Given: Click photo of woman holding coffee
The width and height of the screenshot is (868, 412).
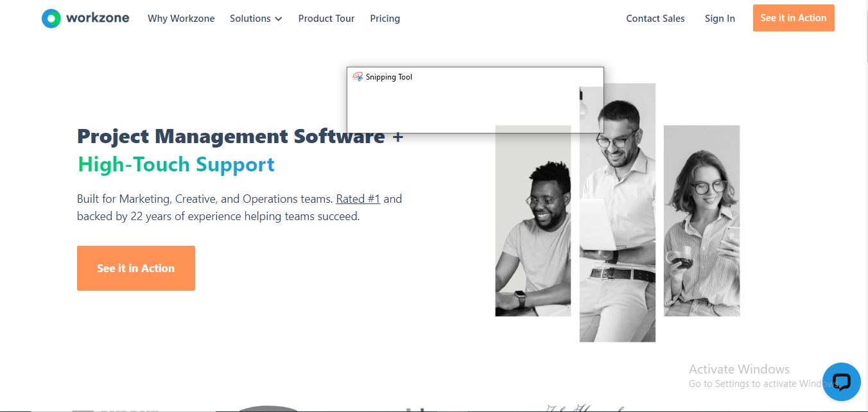Looking at the screenshot, I should pyautogui.click(x=702, y=221).
